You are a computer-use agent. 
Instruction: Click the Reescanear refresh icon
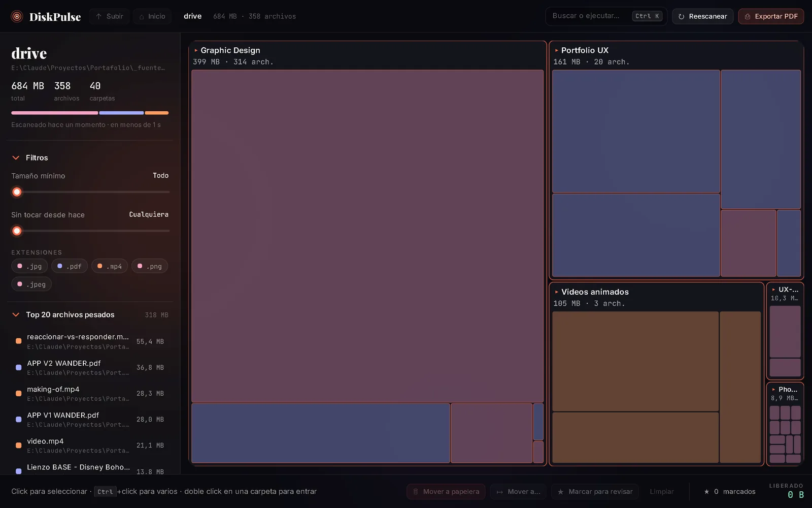681,17
